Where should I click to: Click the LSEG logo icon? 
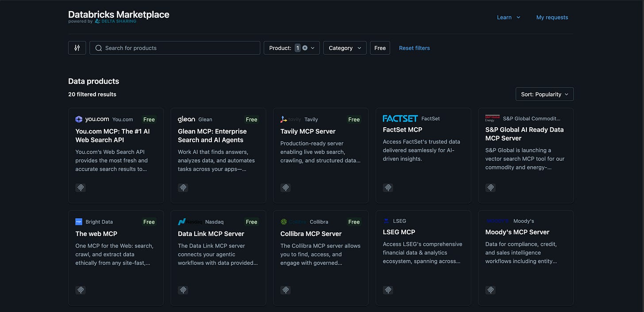click(387, 221)
